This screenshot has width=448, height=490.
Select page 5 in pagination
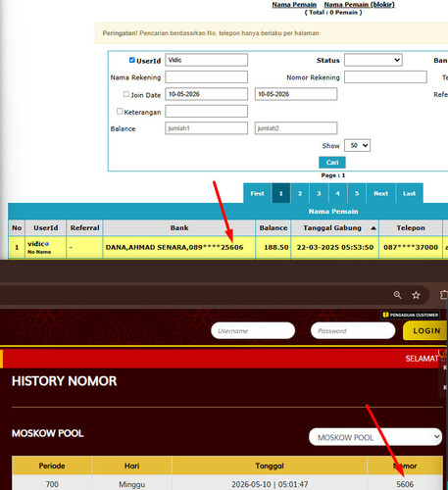coord(357,193)
